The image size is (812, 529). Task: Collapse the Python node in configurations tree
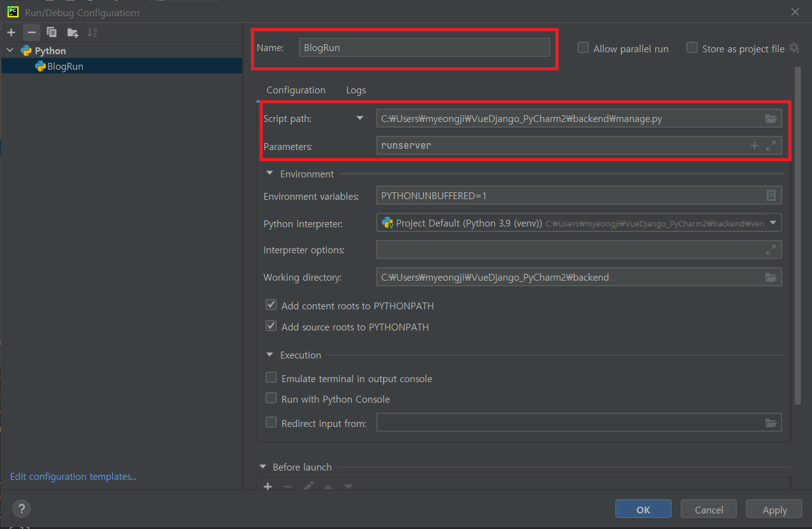pos(10,50)
